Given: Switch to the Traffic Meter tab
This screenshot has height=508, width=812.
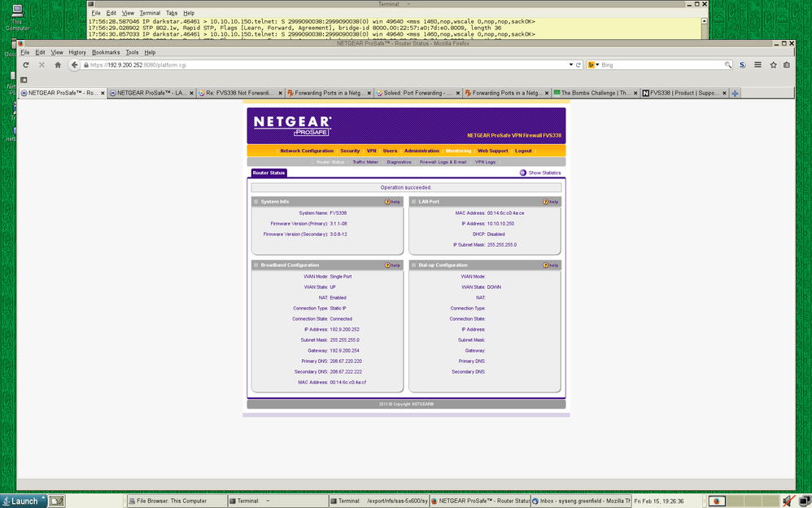Looking at the screenshot, I should [x=366, y=161].
